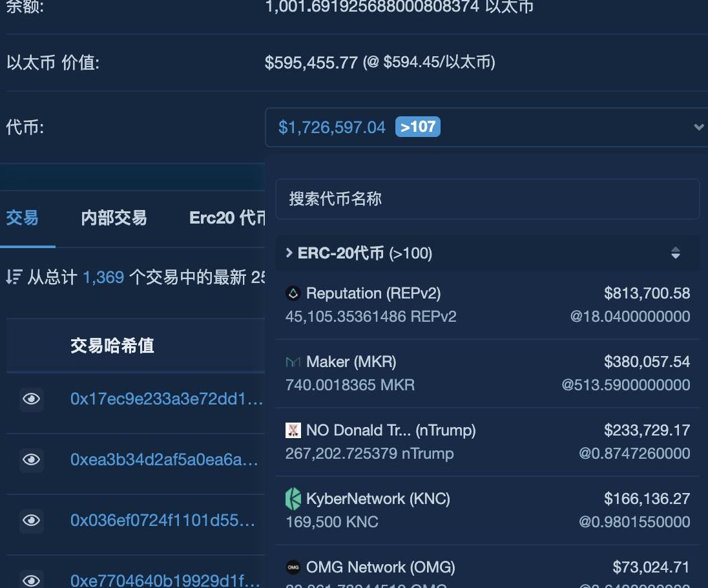Preview transaction 0x17ec9e233a3e72dd1 with eye icon

[x=31, y=399]
